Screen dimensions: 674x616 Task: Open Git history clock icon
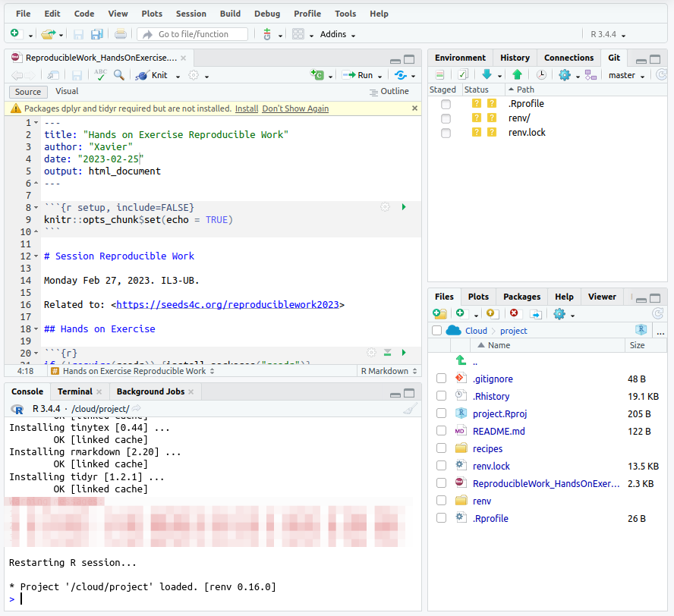coord(541,75)
